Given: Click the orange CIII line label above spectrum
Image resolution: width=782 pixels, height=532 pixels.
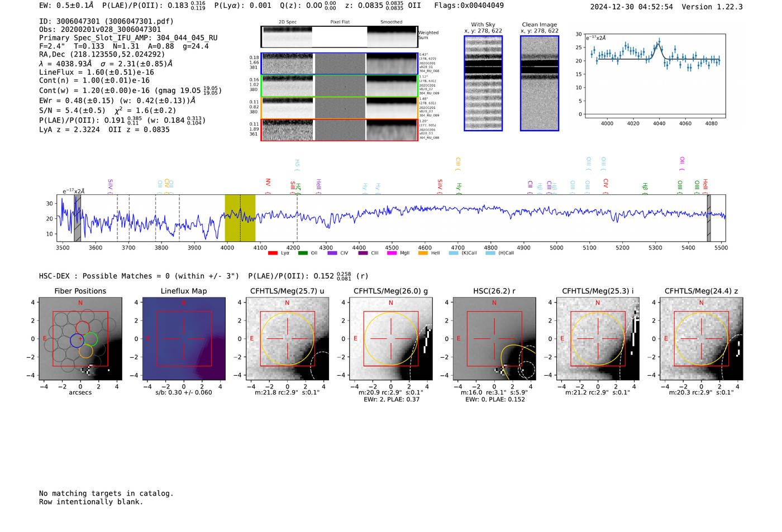Looking at the screenshot, I should 458,163.
